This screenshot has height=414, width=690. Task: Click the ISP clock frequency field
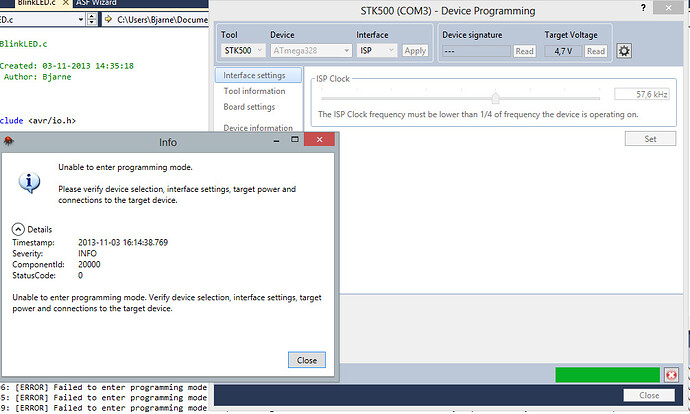click(x=644, y=94)
